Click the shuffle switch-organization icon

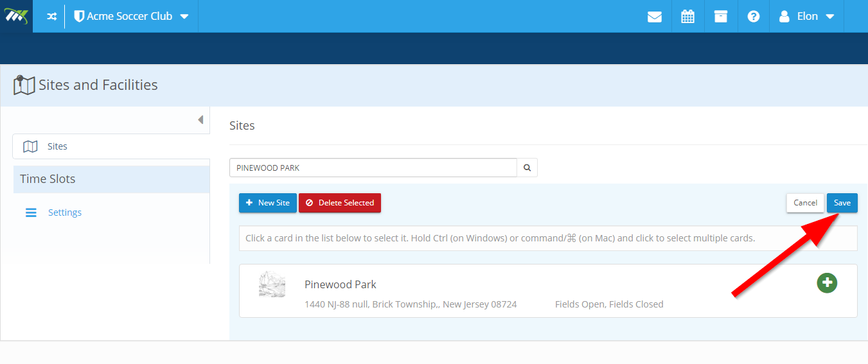click(52, 17)
